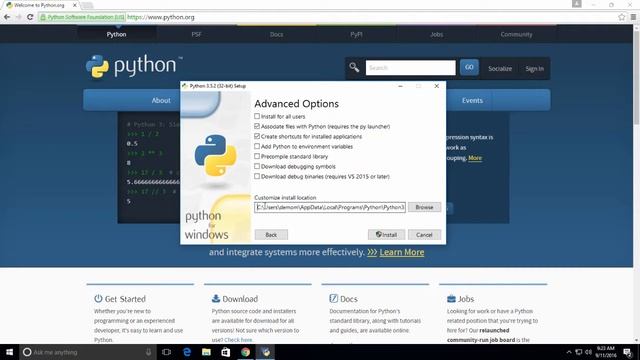Select Python installer taskbar icon
This screenshot has height=360, width=640.
coord(265,352)
